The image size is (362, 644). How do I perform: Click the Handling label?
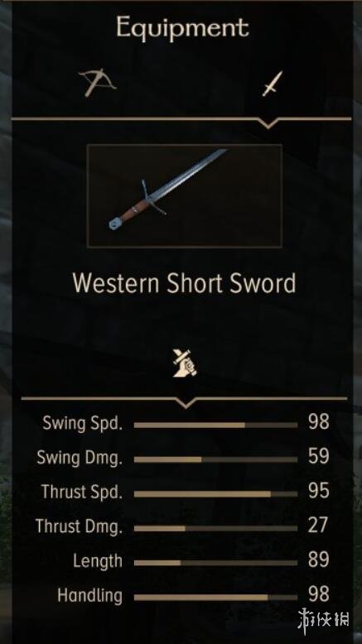coord(90,596)
